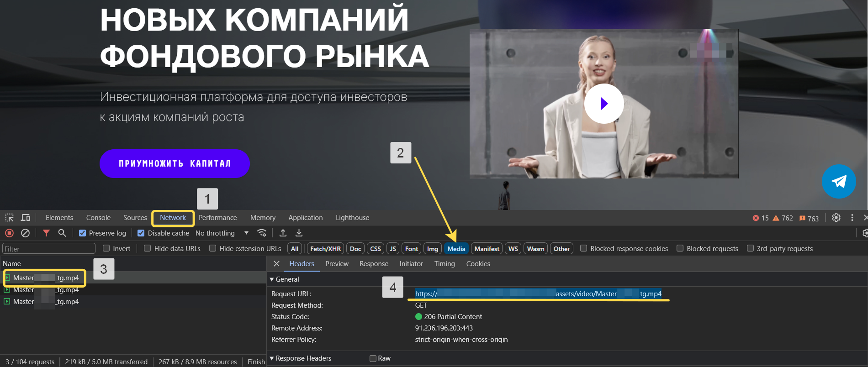Viewport: 868px width, 367px height.
Task: Enable Hide extension URLs checkbox
Action: pos(212,248)
